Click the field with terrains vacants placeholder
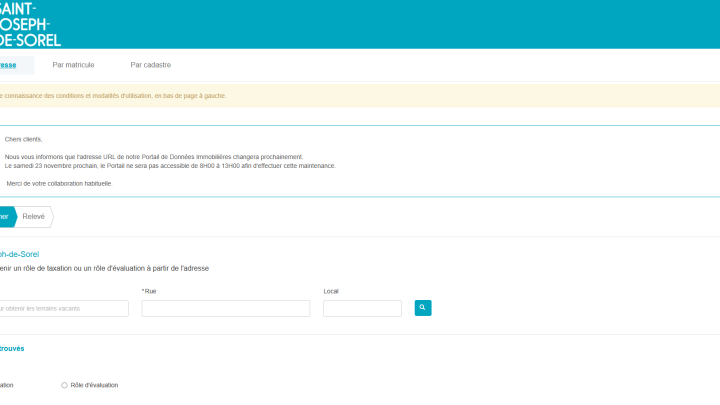 point(62,308)
